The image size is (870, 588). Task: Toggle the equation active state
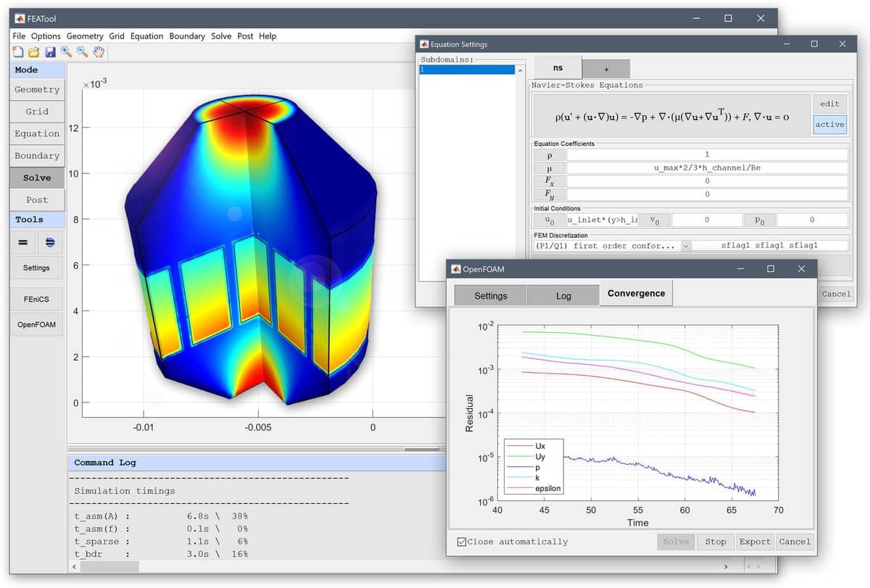(x=829, y=124)
